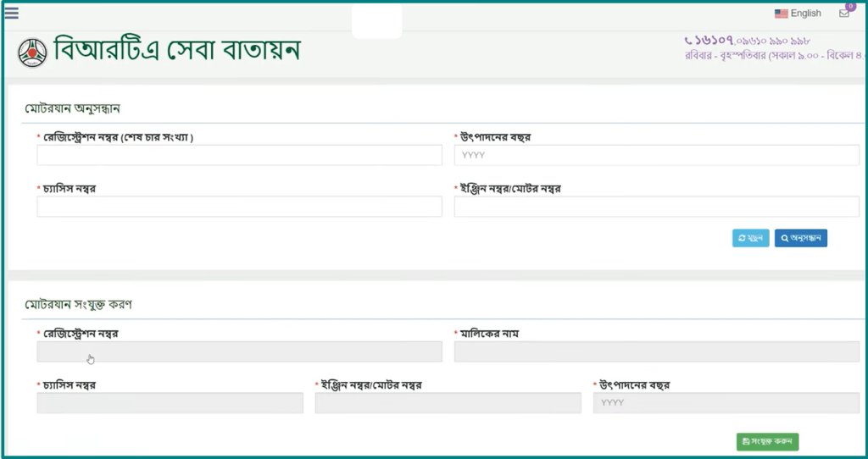This screenshot has width=868, height=459.
Task: Click the চ্যাসিস নম্বর field in সংযুক্ত করণ section
Action: click(170, 403)
